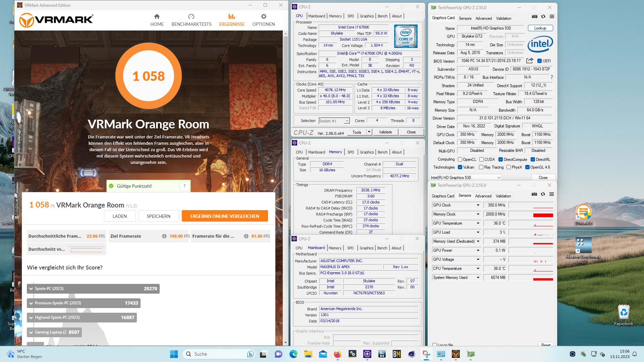Toggle Vulkan checkbox in GPU-Z
Screen dimensions: 644x362
click(x=460, y=167)
